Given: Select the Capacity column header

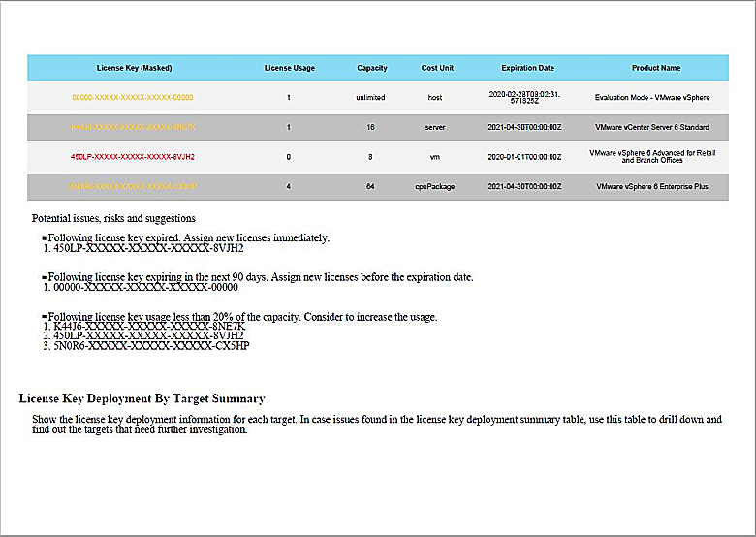Looking at the screenshot, I should (x=371, y=68).
